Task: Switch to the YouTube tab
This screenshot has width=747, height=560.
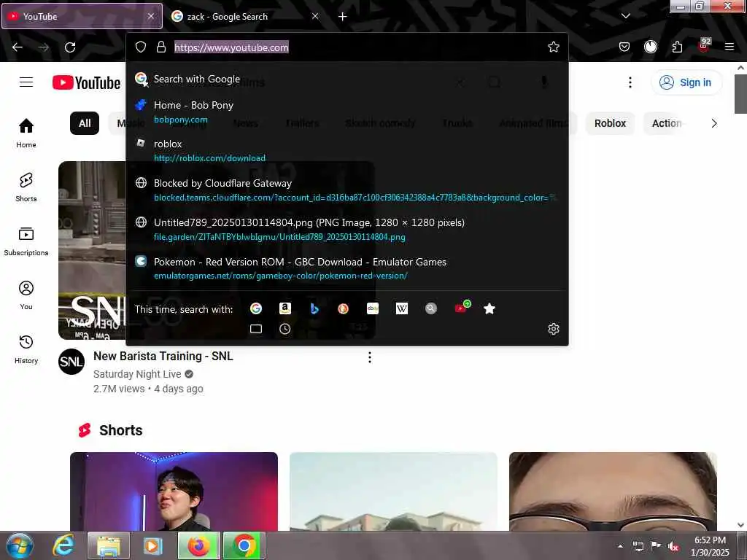Action: coord(82,16)
